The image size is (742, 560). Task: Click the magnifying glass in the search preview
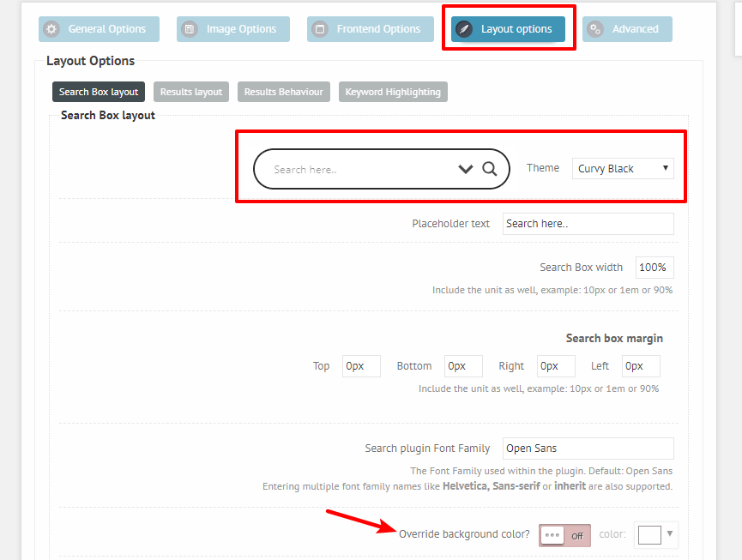point(490,168)
